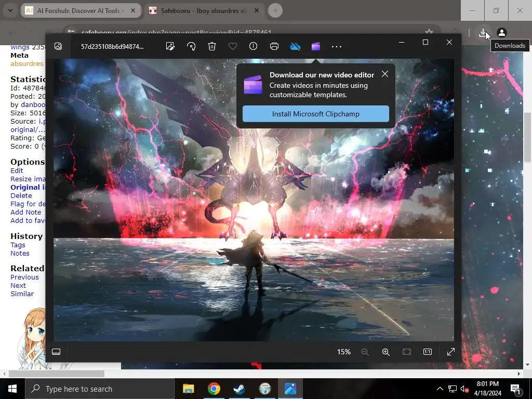Viewport: 532px width, 399px height.
Task: Open the tab search dropdown arrow
Action: pyautogui.click(x=10, y=10)
